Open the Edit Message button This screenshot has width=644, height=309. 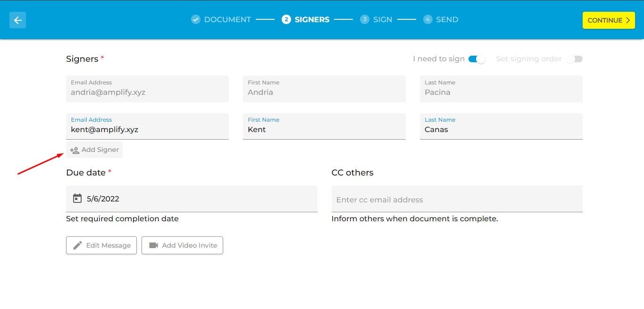[101, 245]
